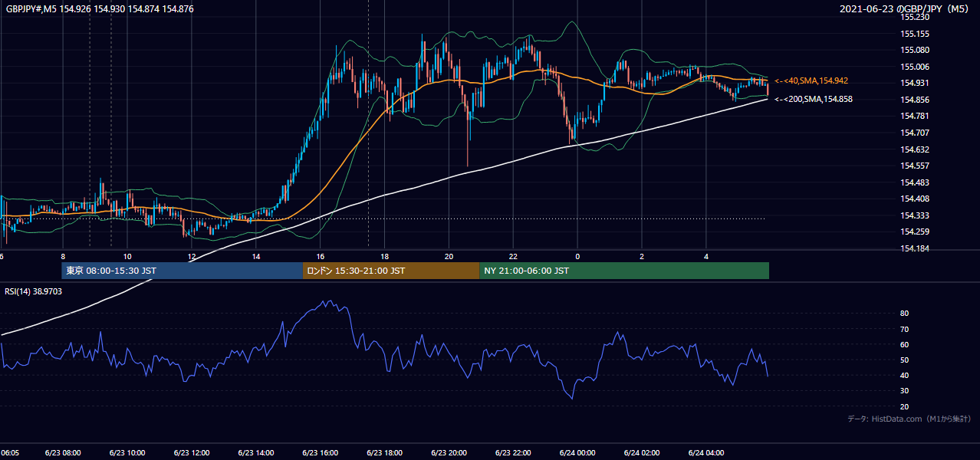Click the 6/23 10:00 time axis label
The width and height of the screenshot is (980, 460).
127,453
